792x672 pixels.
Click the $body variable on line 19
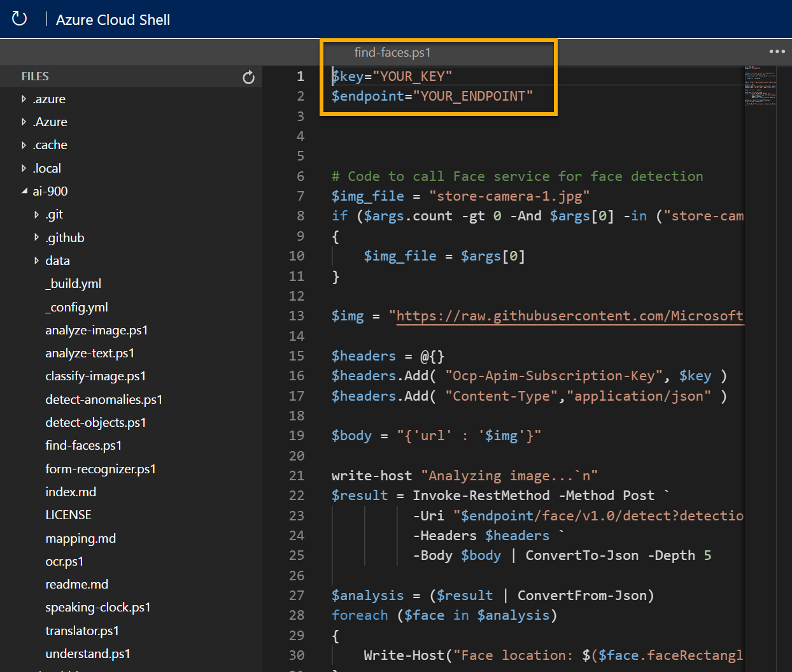pos(351,436)
